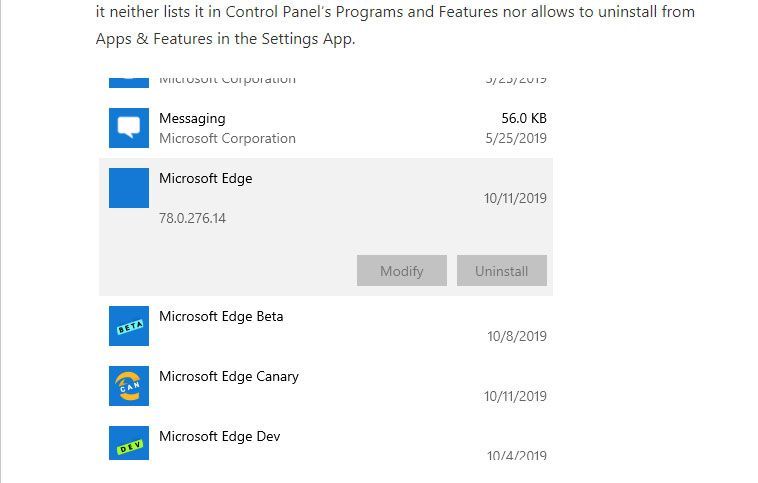Open the Microsoft Edge Canary list entry
The image size is (758, 483).
tap(326, 386)
